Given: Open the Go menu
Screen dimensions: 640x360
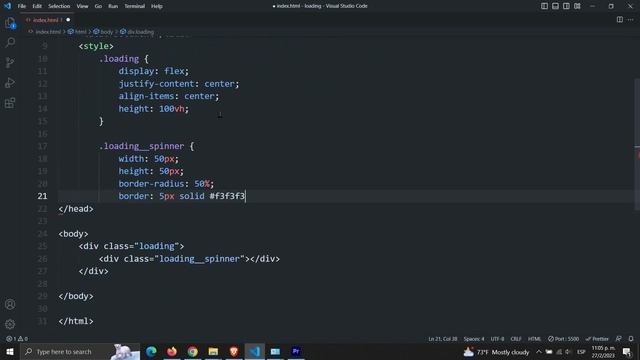Looking at the screenshot, I should coord(98,6).
